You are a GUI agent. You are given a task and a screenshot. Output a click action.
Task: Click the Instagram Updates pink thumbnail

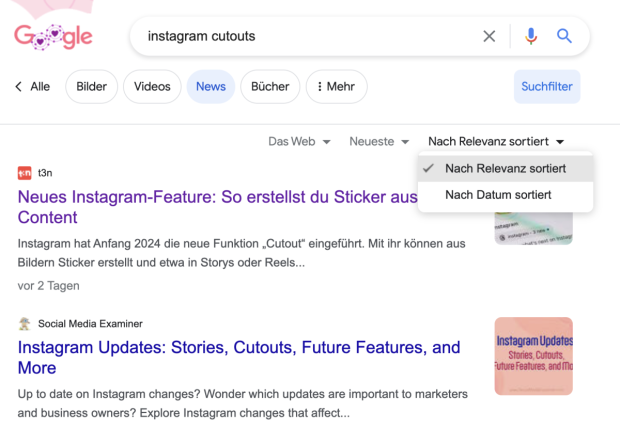pyautogui.click(x=533, y=356)
